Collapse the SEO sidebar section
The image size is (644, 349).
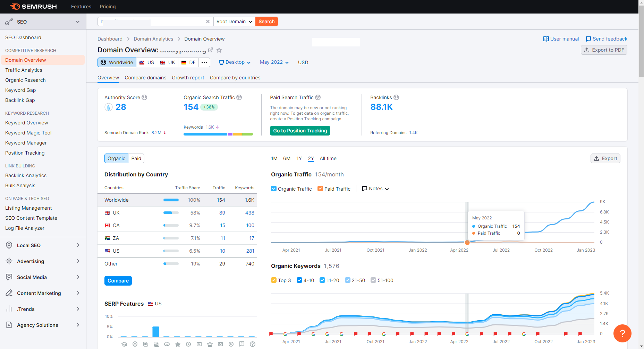pos(78,22)
